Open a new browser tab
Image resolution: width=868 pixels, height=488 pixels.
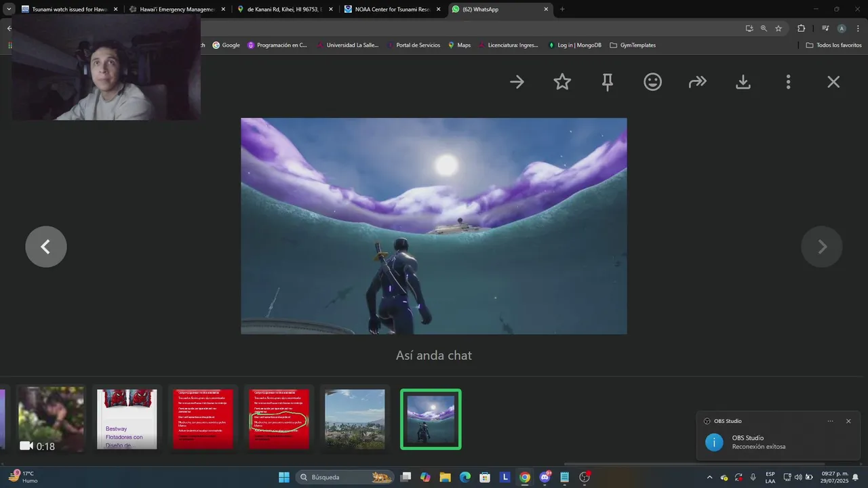coord(562,9)
